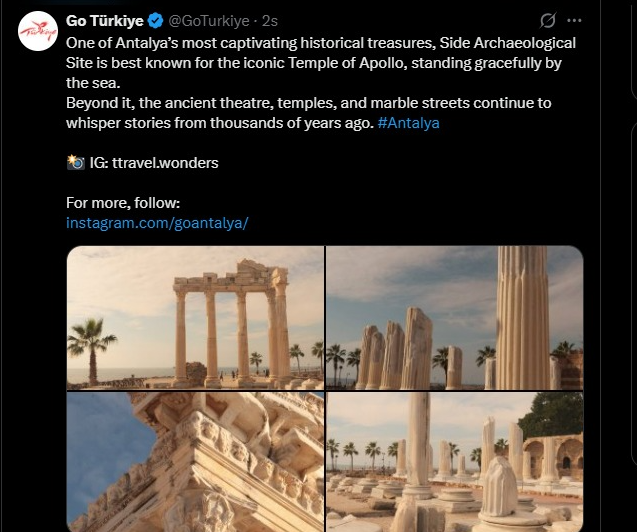Click the camera emoji before IG credit
637x532 pixels.
(x=74, y=162)
